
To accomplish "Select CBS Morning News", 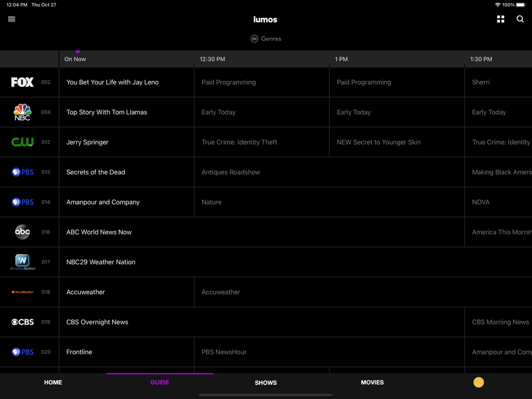I will pos(498,322).
